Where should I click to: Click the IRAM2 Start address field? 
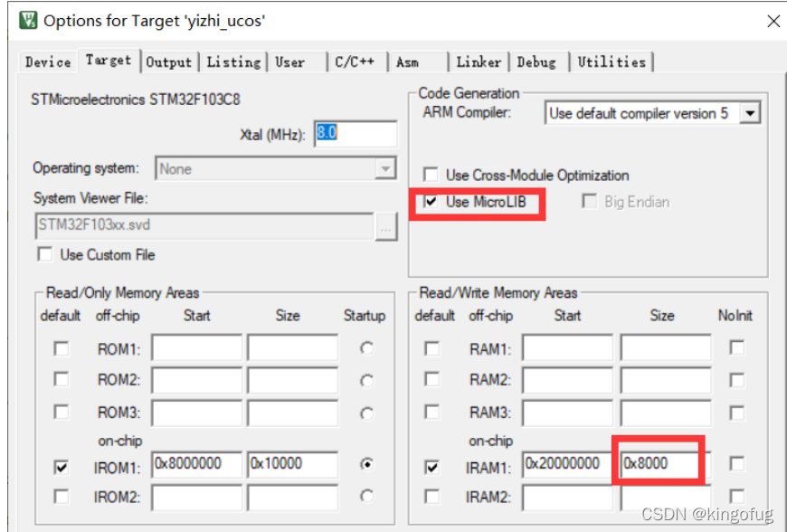tap(568, 498)
